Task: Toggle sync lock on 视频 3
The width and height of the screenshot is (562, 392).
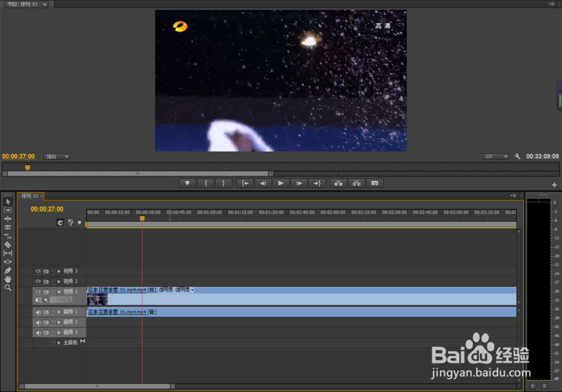Action: (x=46, y=271)
